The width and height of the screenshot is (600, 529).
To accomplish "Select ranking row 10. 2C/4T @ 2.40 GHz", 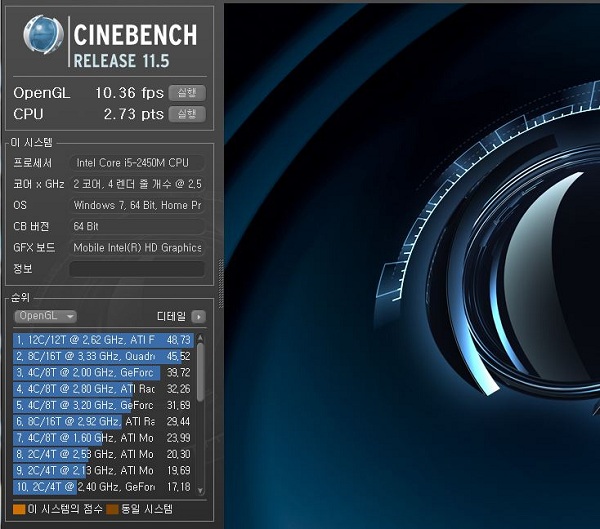I will [x=103, y=487].
